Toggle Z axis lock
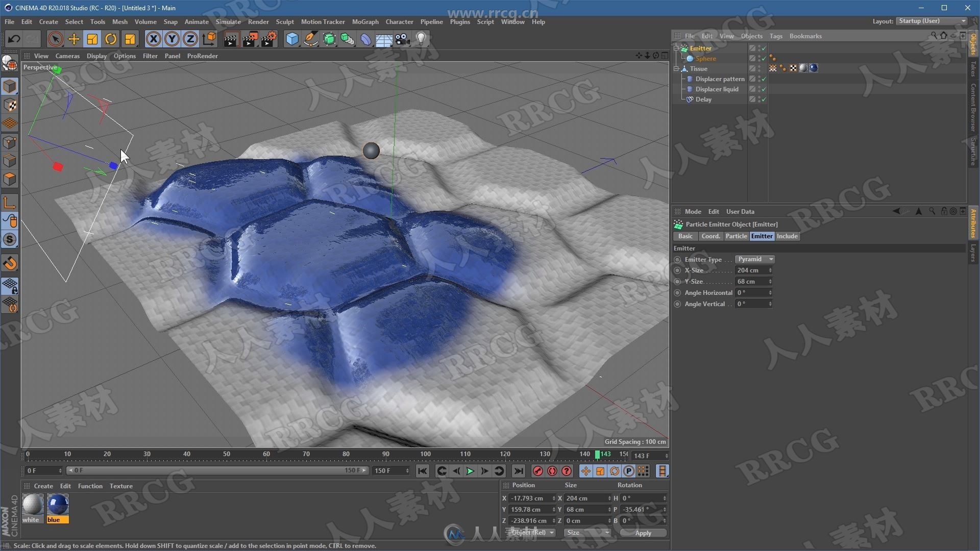 pos(190,39)
